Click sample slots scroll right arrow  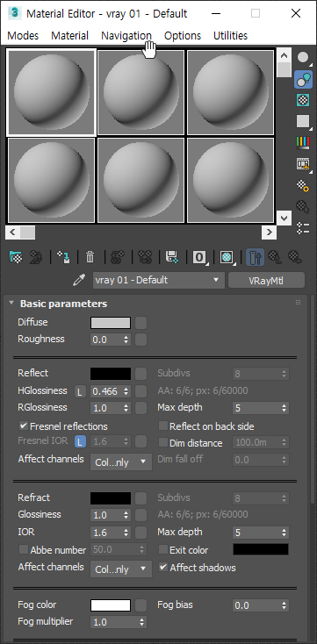coord(269,232)
